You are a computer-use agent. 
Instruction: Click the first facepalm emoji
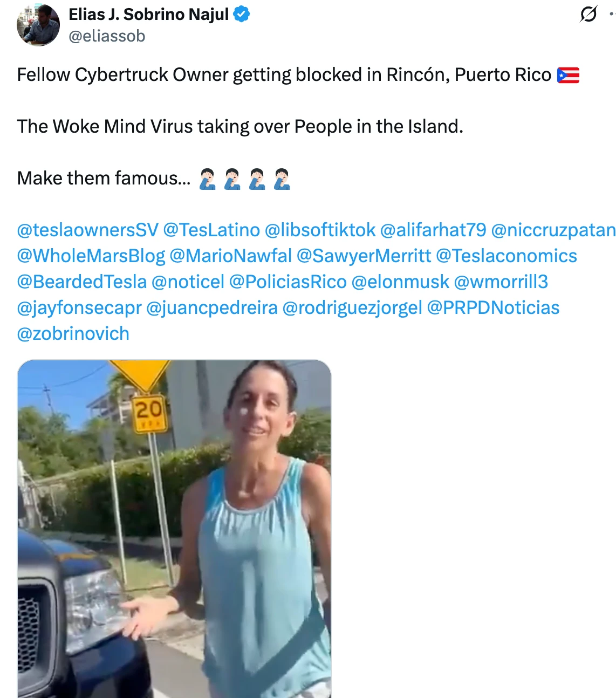pyautogui.click(x=208, y=179)
